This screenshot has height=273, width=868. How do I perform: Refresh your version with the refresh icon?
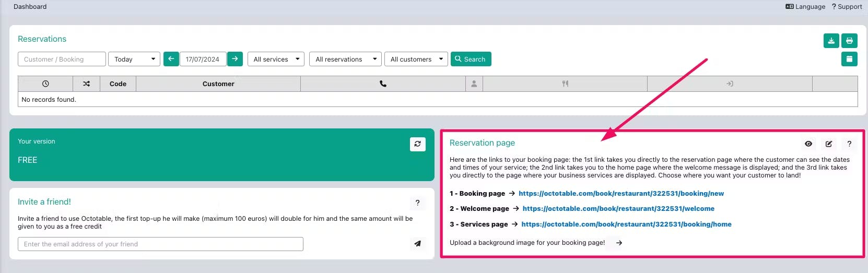(x=418, y=144)
